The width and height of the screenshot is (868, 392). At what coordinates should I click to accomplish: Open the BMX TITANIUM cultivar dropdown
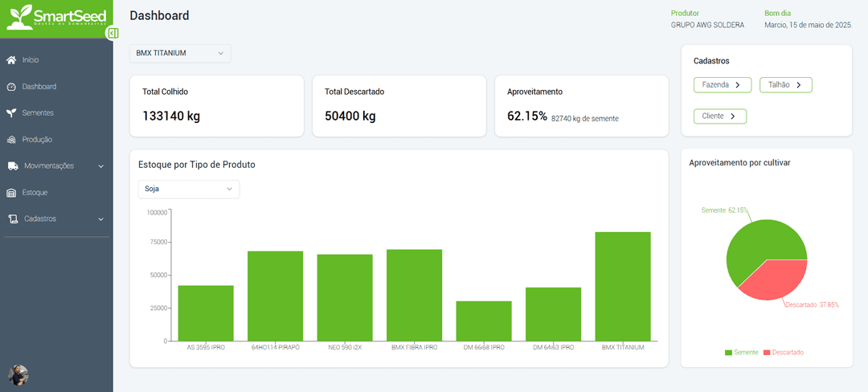(180, 53)
